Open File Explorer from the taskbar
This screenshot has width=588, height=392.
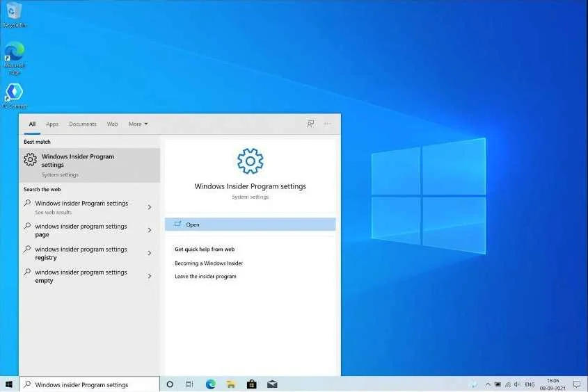coord(231,384)
